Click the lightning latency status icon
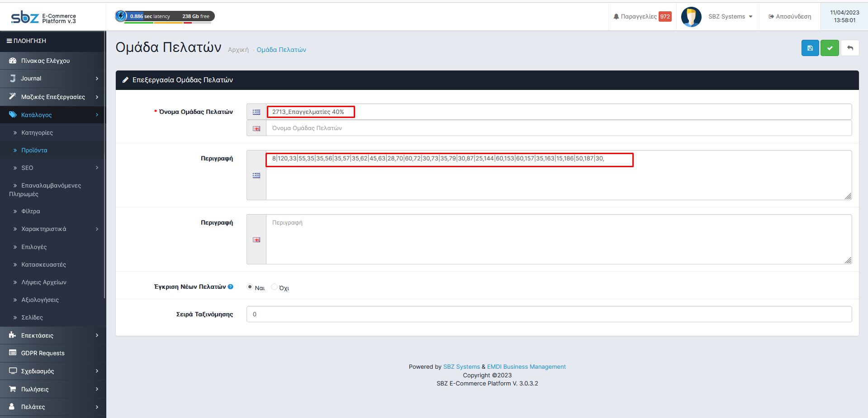 click(121, 16)
